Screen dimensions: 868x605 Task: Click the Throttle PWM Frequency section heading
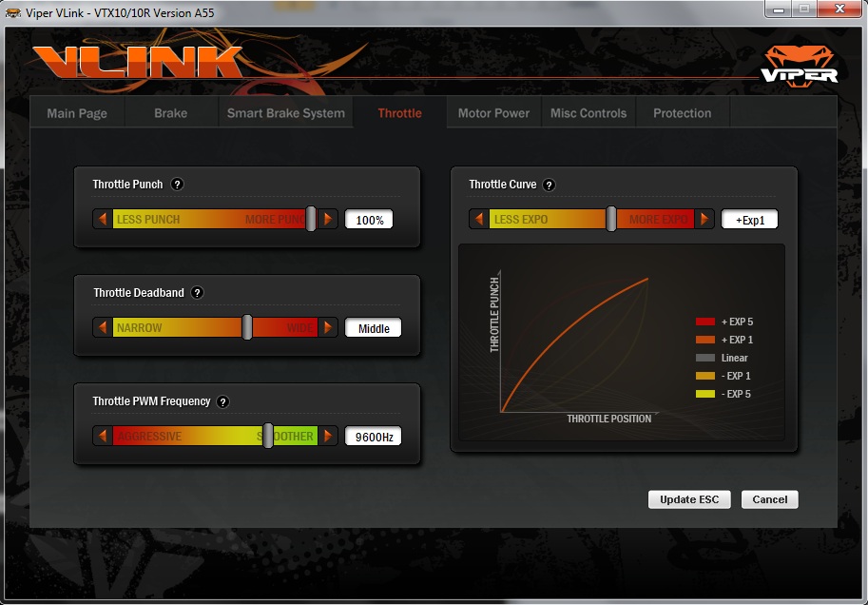click(x=151, y=401)
